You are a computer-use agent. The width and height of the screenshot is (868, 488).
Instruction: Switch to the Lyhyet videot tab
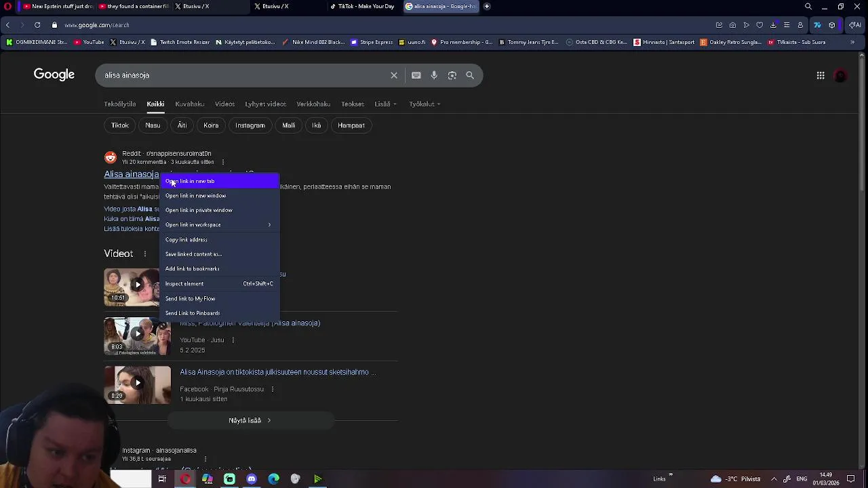(265, 104)
